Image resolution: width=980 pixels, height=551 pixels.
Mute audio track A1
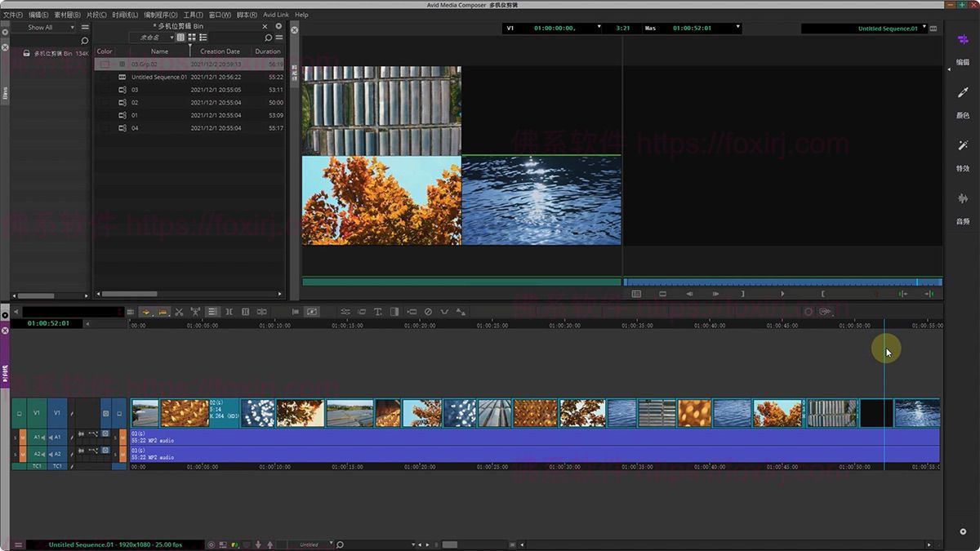23,438
